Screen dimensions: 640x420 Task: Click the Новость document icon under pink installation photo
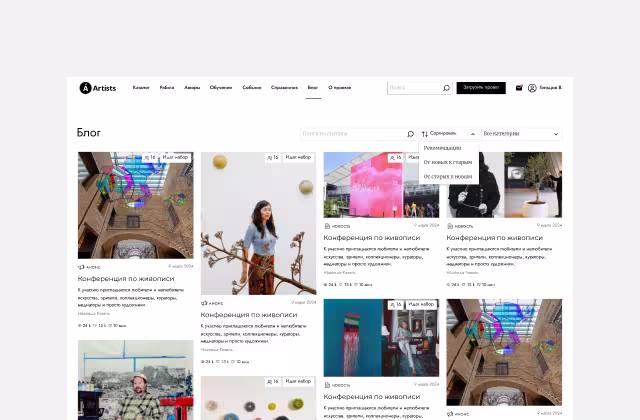point(327,226)
